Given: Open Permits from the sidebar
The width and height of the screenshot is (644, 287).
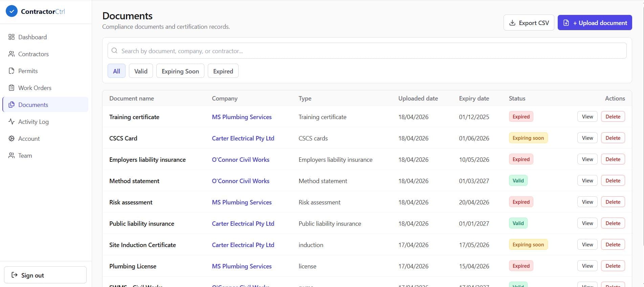Looking at the screenshot, I should tap(45, 71).
